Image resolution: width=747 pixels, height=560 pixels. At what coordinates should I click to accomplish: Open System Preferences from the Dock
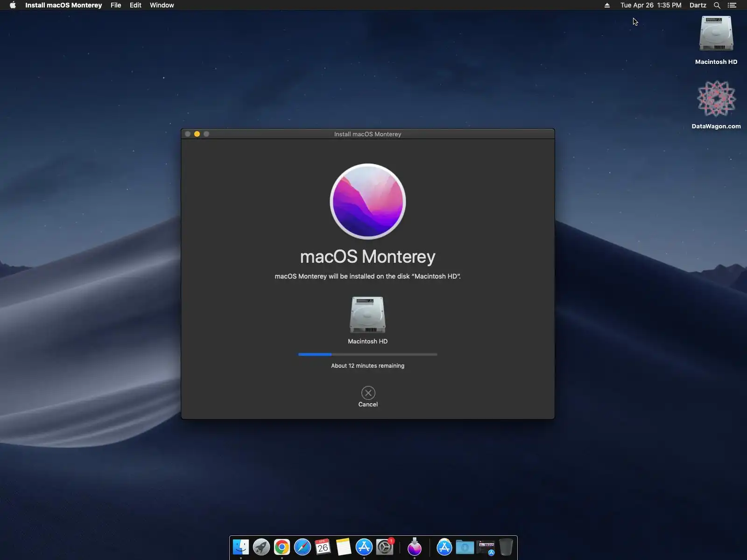(x=385, y=547)
